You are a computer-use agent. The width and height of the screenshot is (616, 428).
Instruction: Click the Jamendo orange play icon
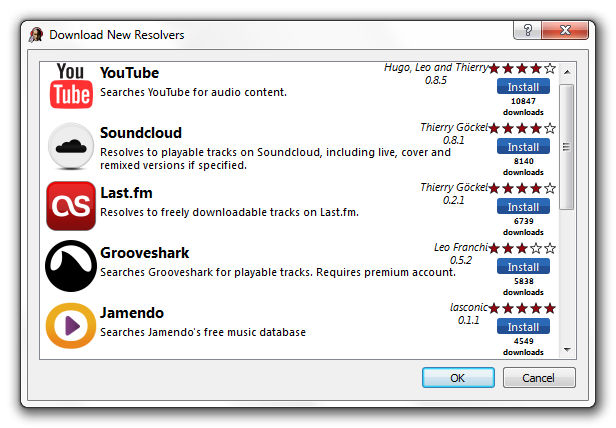(71, 326)
